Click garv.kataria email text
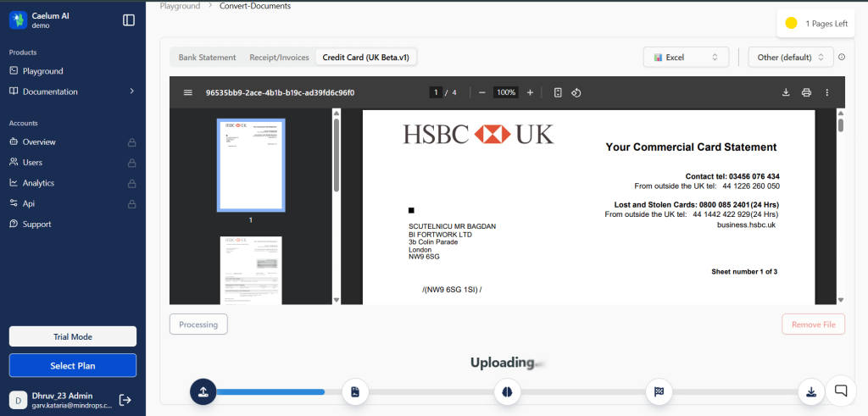Viewport: 868px width, 416px height. [x=71, y=406]
